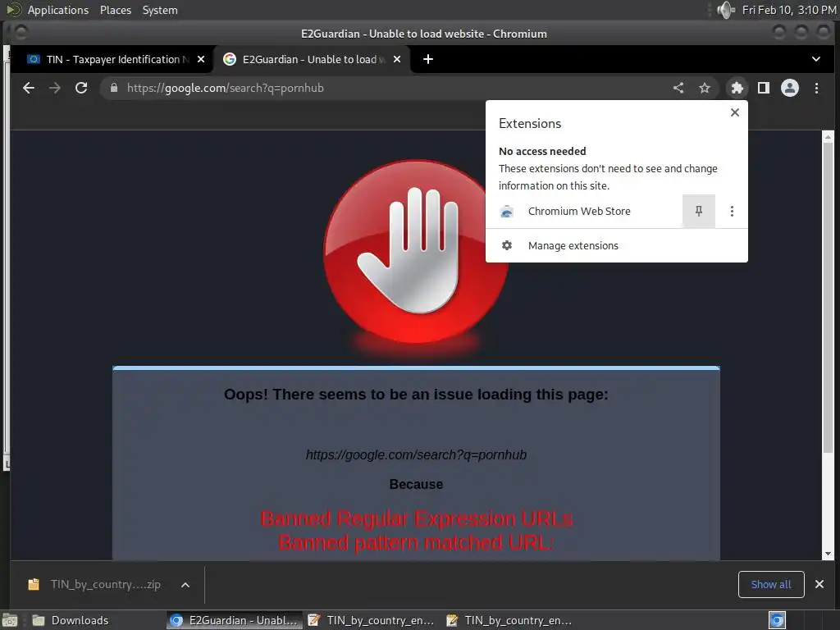Open first TIN_by_country_en taskbar window
The image size is (840, 630).
[x=372, y=620]
